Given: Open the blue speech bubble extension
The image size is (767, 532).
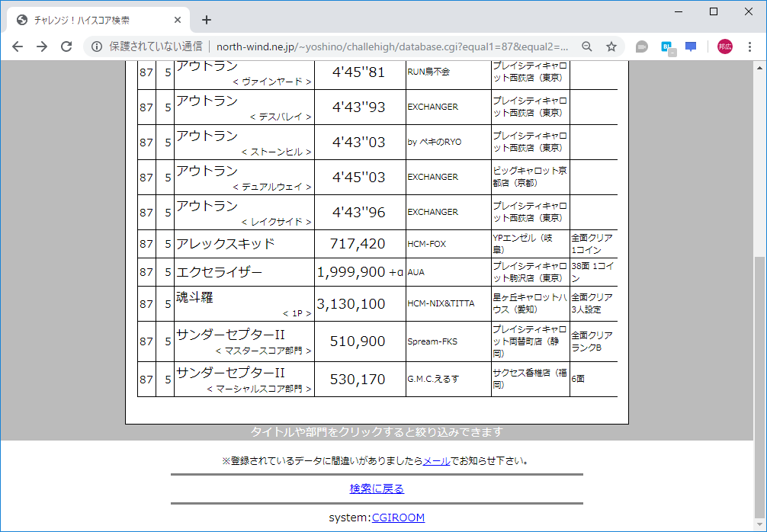Looking at the screenshot, I should (690, 46).
